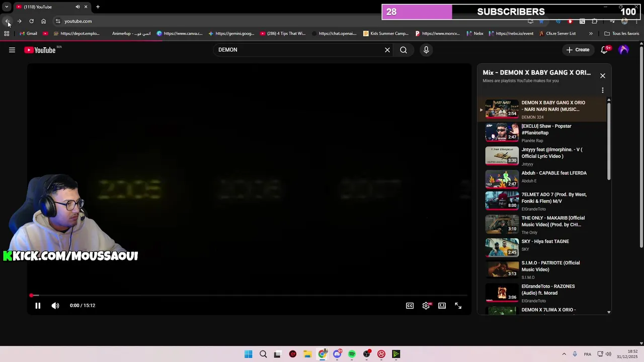Open ElGrandeToto - RAZONES thumbnail
Image resolution: width=644 pixels, height=362 pixels.
point(502,293)
